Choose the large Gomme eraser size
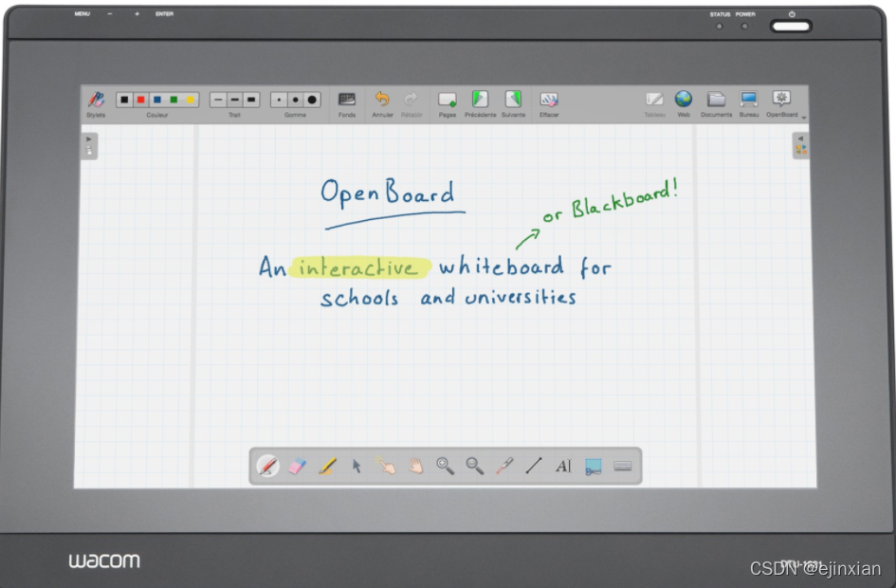 pos(312,100)
